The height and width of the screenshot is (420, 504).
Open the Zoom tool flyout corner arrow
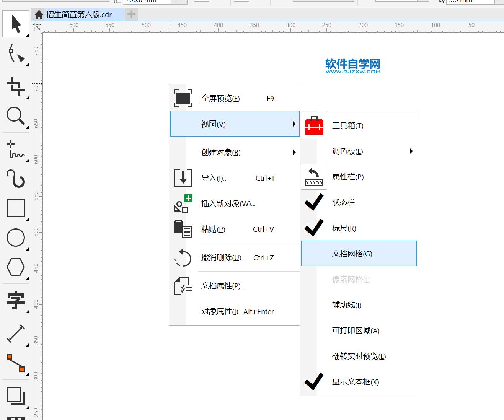coord(27,128)
